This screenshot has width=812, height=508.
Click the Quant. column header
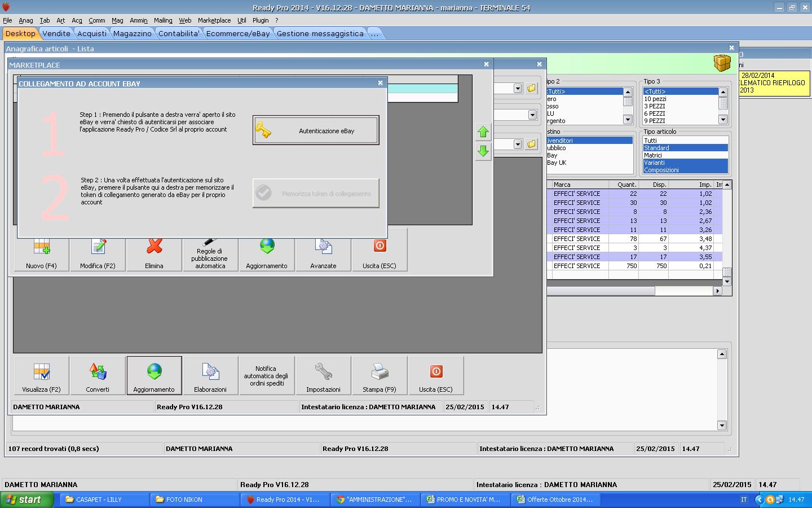tap(624, 185)
